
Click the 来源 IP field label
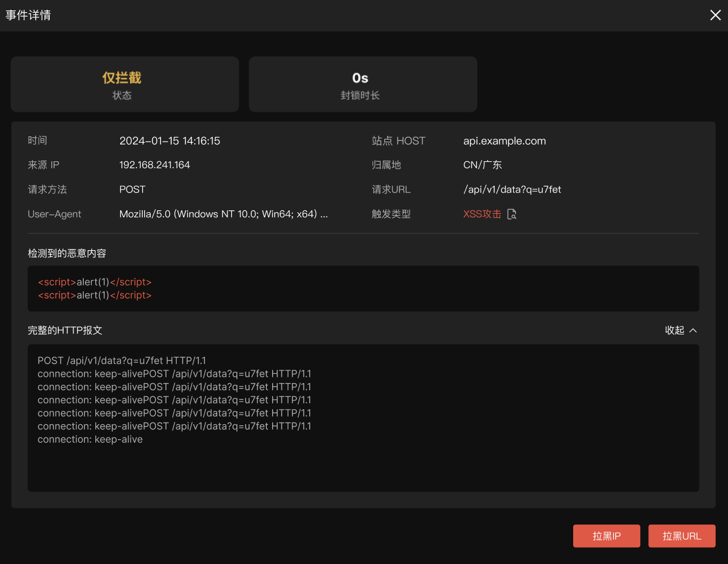43,165
